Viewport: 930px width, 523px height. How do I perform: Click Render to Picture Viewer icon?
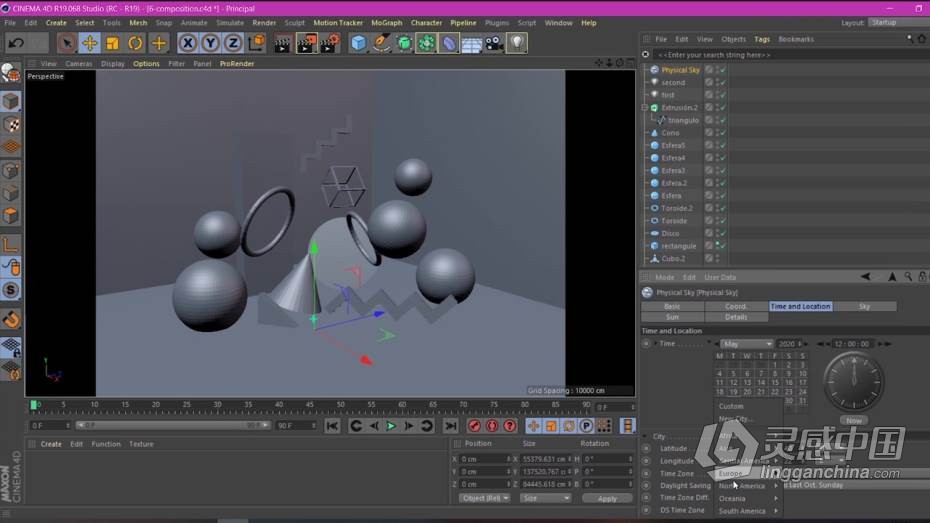(306, 43)
